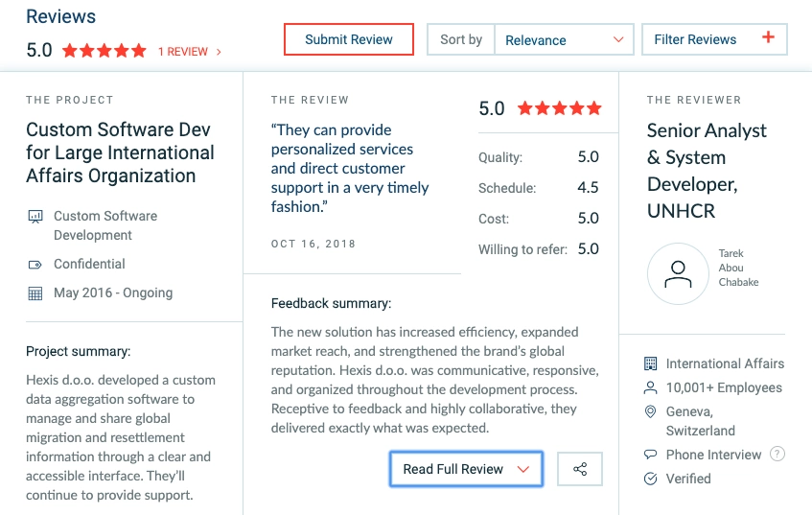Click the reviewer name Tarek Abou Chabake

[x=737, y=269]
